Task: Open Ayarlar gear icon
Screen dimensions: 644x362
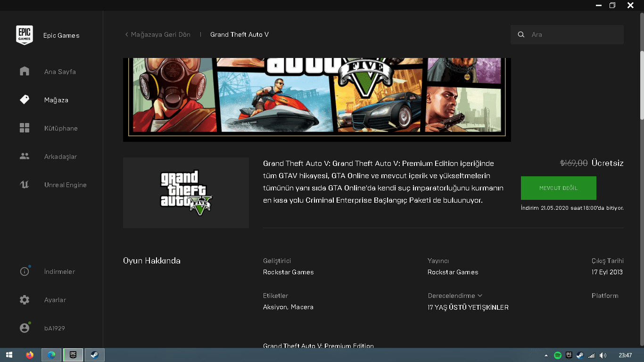Action: pyautogui.click(x=25, y=300)
